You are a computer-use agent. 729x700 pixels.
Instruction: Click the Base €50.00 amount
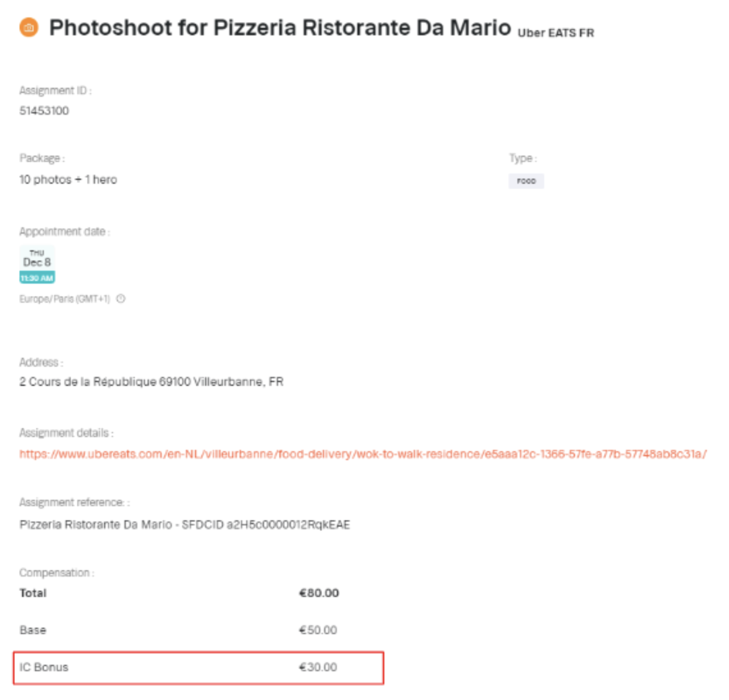318,630
